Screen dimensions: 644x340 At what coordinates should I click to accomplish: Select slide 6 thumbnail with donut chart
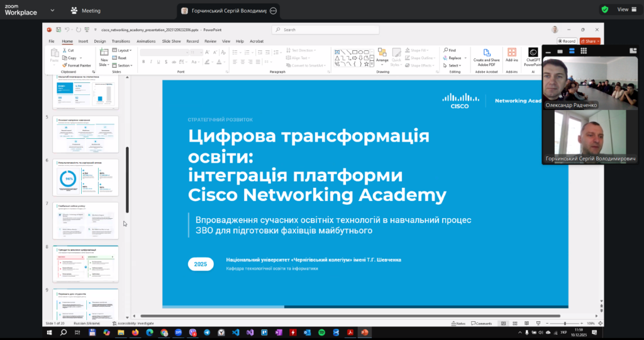(85, 179)
